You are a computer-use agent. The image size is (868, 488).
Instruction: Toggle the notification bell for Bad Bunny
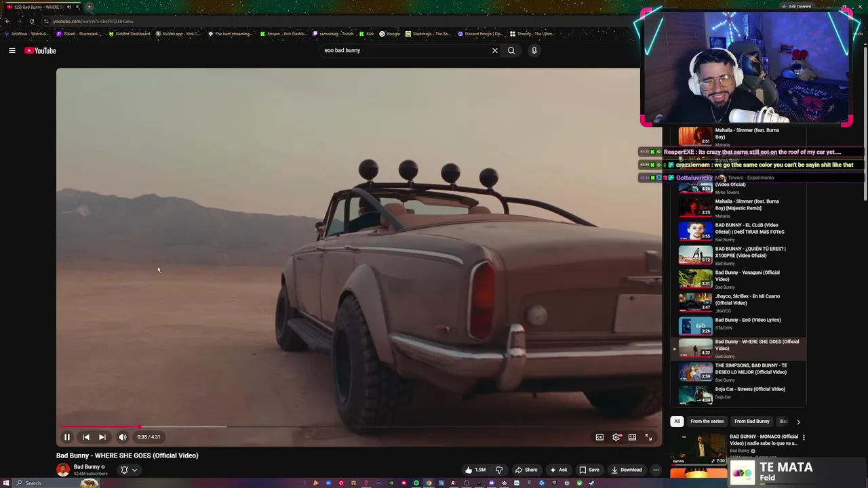128,470
